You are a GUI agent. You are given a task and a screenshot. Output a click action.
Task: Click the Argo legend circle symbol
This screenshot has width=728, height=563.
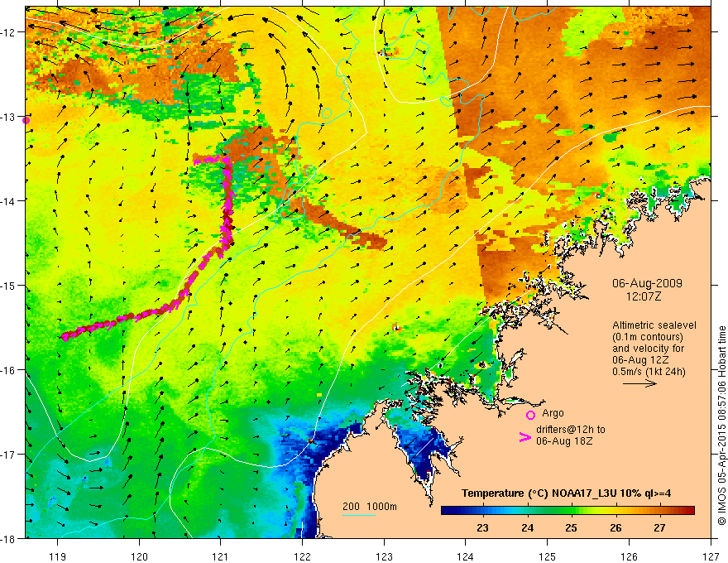(530, 415)
